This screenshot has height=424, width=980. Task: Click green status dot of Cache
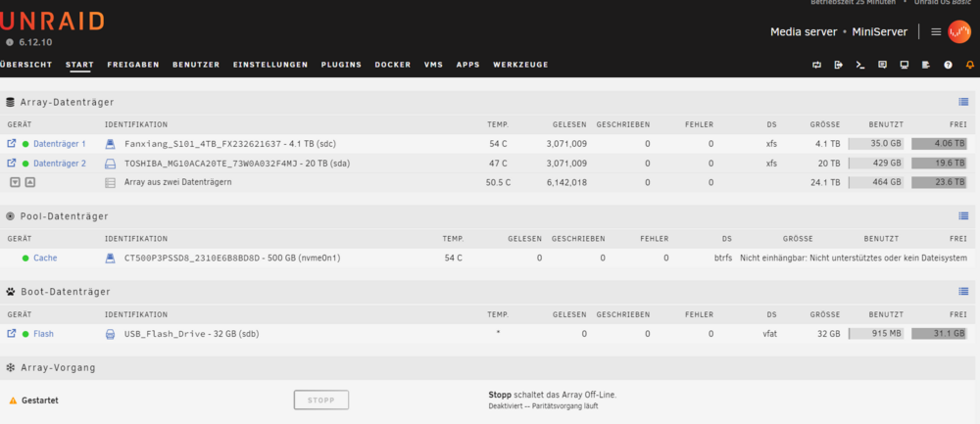[x=25, y=258]
